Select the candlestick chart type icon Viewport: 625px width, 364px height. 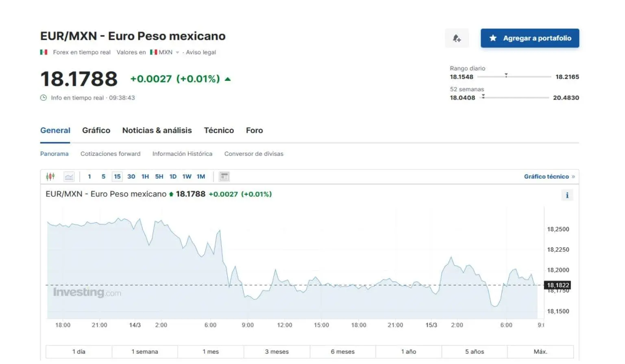(50, 176)
